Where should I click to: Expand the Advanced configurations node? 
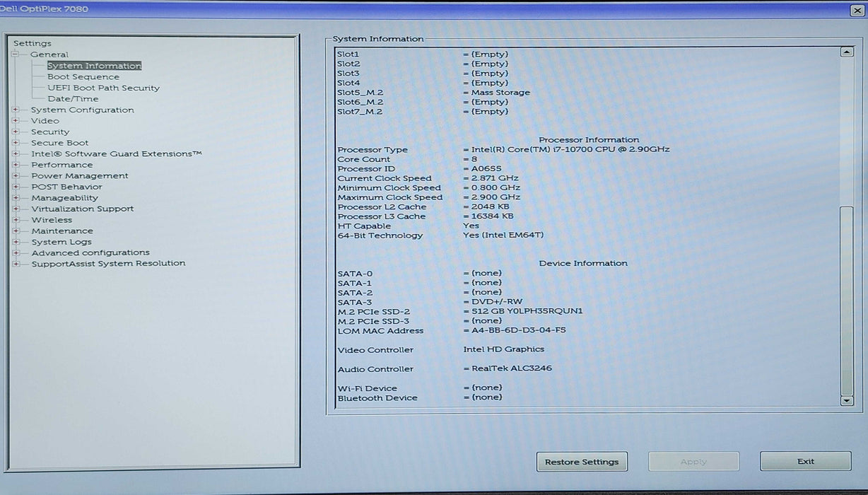click(x=15, y=252)
